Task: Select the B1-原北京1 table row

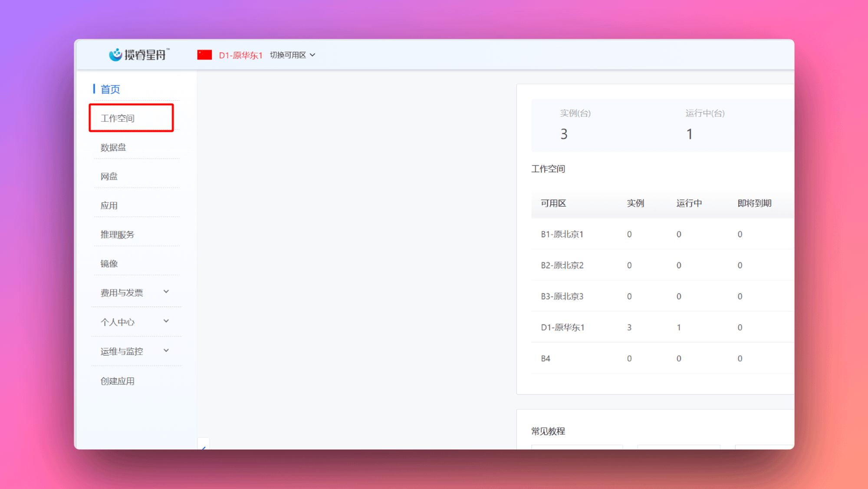Action: tap(562, 235)
